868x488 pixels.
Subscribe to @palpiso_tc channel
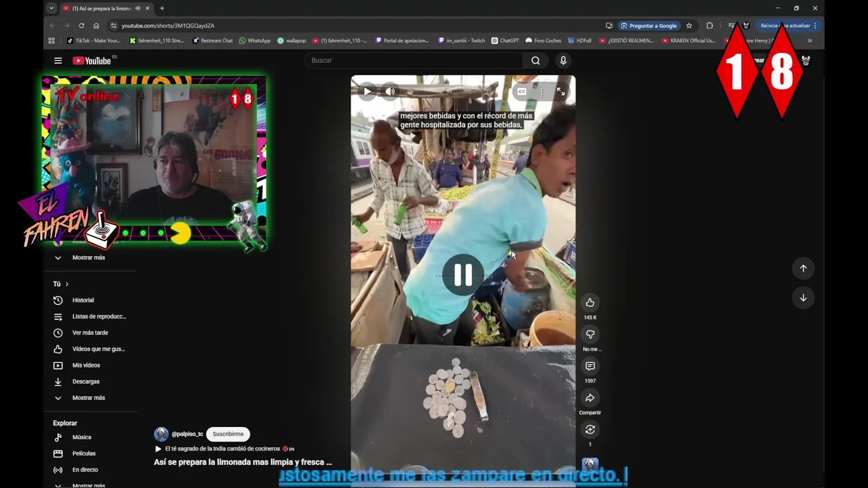coord(228,434)
